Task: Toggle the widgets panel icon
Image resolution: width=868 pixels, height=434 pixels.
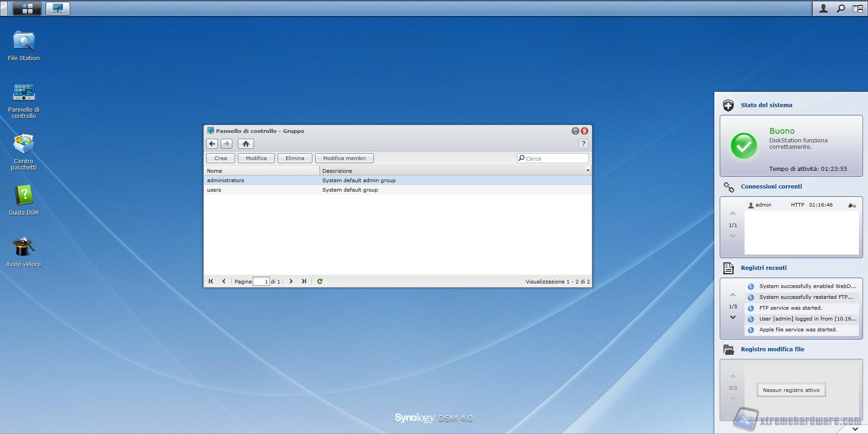Action: pos(858,8)
